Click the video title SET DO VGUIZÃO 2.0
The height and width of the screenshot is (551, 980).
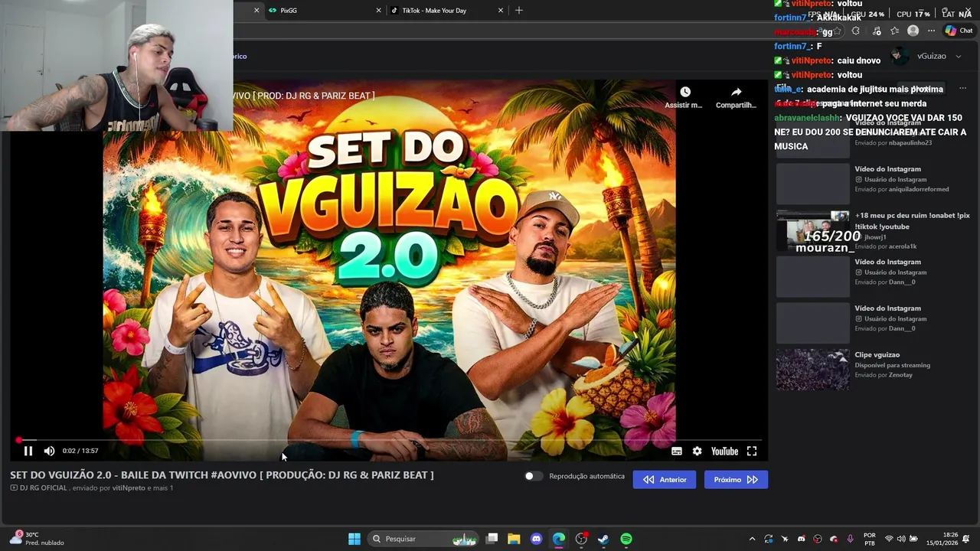click(222, 475)
